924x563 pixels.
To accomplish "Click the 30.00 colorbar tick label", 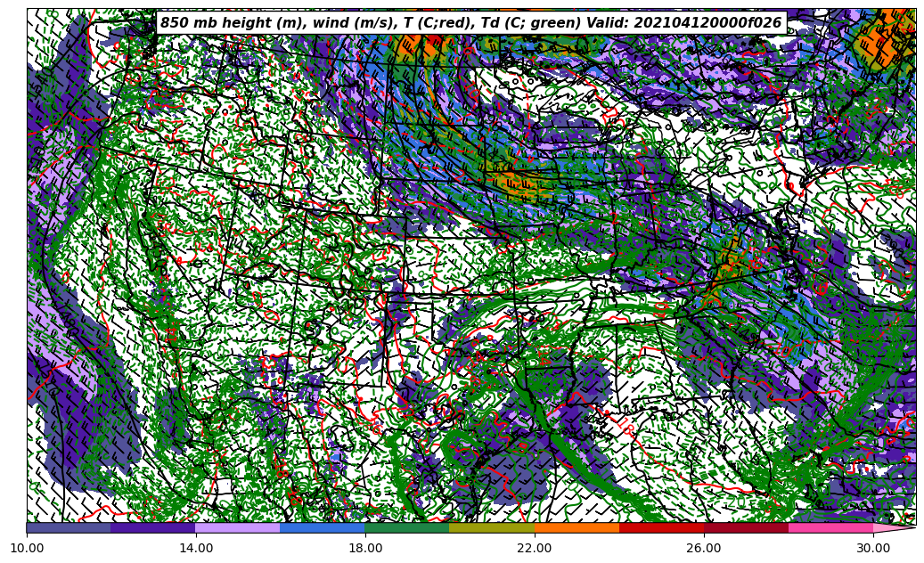I will (x=873, y=548).
